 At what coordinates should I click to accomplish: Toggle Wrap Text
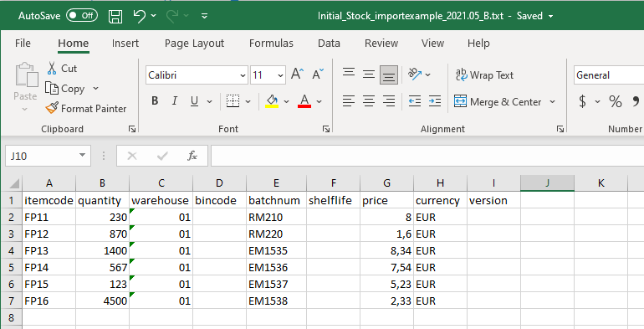(484, 75)
